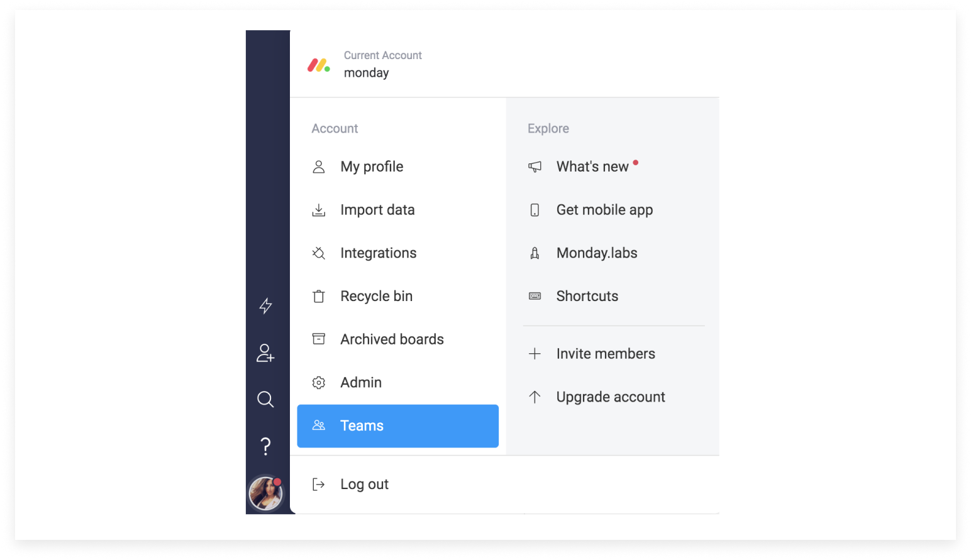Click the up arrow icon beside Upgrade account
The width and height of the screenshot is (971, 560).
535,397
